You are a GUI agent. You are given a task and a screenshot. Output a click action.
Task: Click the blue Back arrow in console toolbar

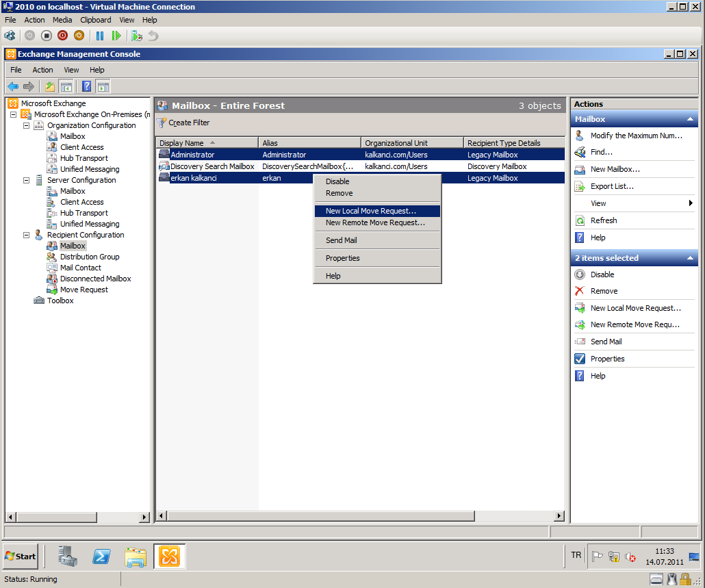(x=13, y=86)
